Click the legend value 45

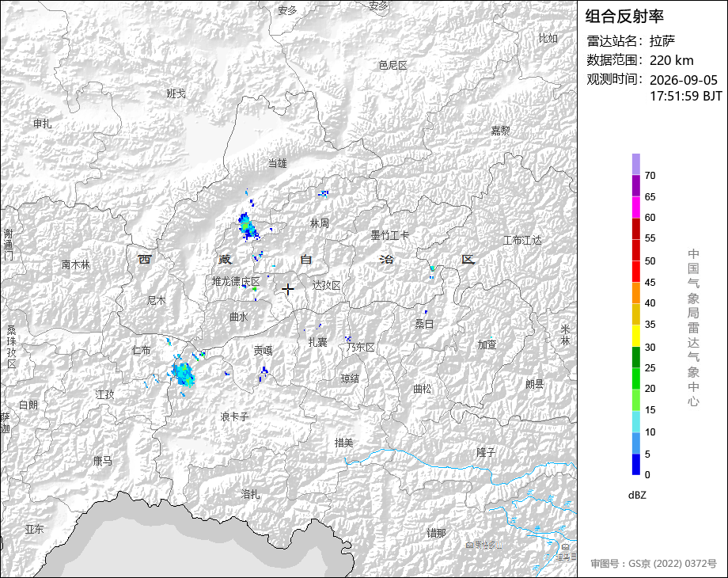(x=650, y=283)
